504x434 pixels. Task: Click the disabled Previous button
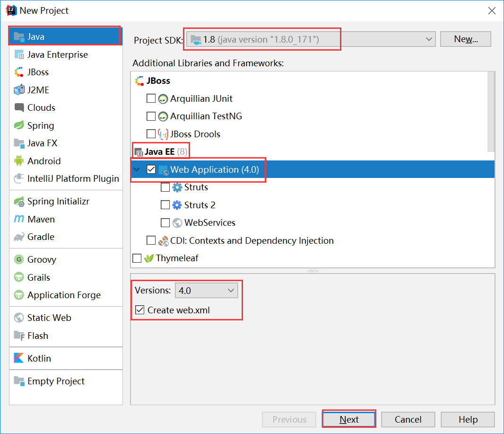coord(289,419)
